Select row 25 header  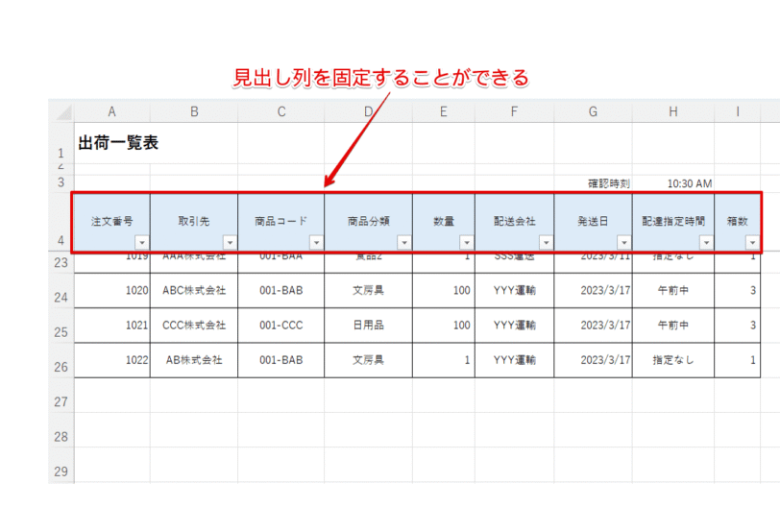point(61,326)
